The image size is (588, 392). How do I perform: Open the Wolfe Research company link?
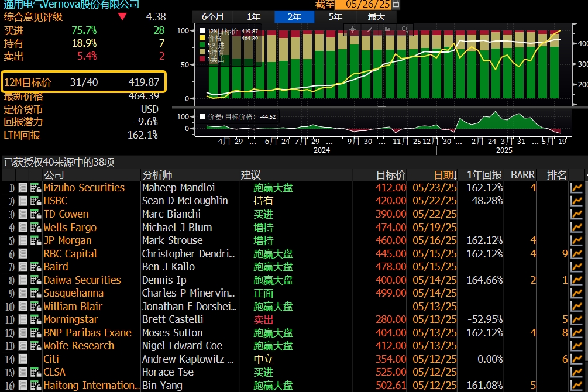[79, 346]
